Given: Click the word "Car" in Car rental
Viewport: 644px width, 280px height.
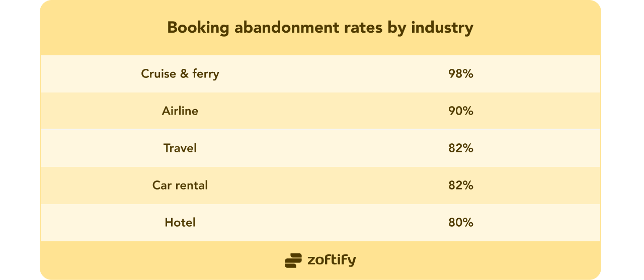Looking at the screenshot, I should 161,185.
